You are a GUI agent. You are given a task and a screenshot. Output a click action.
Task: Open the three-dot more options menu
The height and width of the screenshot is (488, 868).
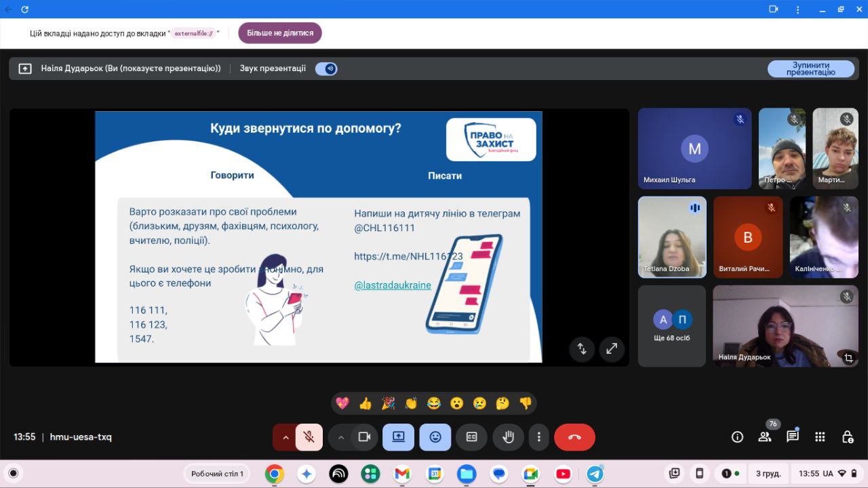coord(538,437)
